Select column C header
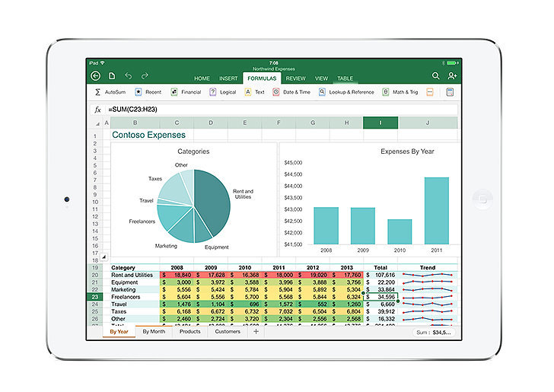Screen dimensions: 554x392 177,123
